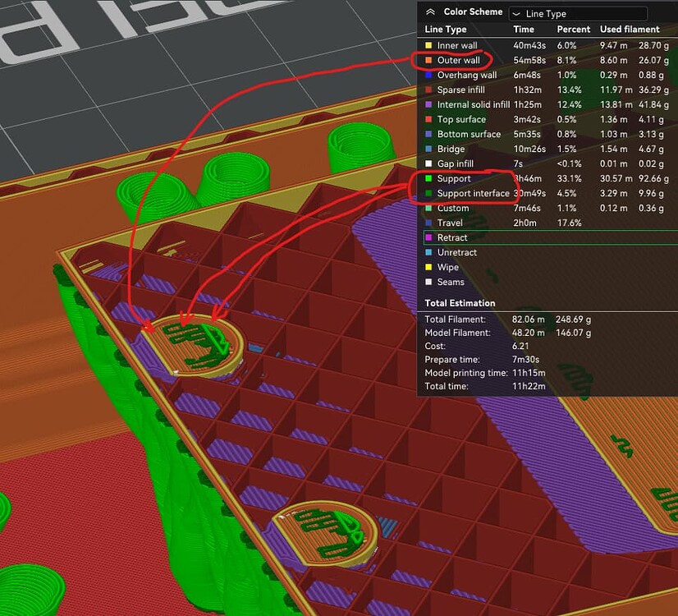Click the Custom line color swatch
The image size is (678, 616).
tap(428, 208)
